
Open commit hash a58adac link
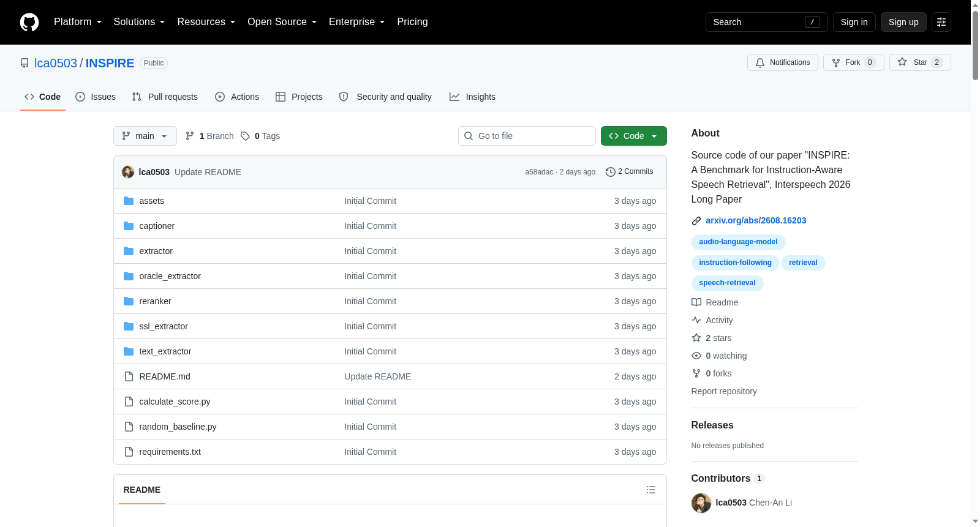[539, 173]
